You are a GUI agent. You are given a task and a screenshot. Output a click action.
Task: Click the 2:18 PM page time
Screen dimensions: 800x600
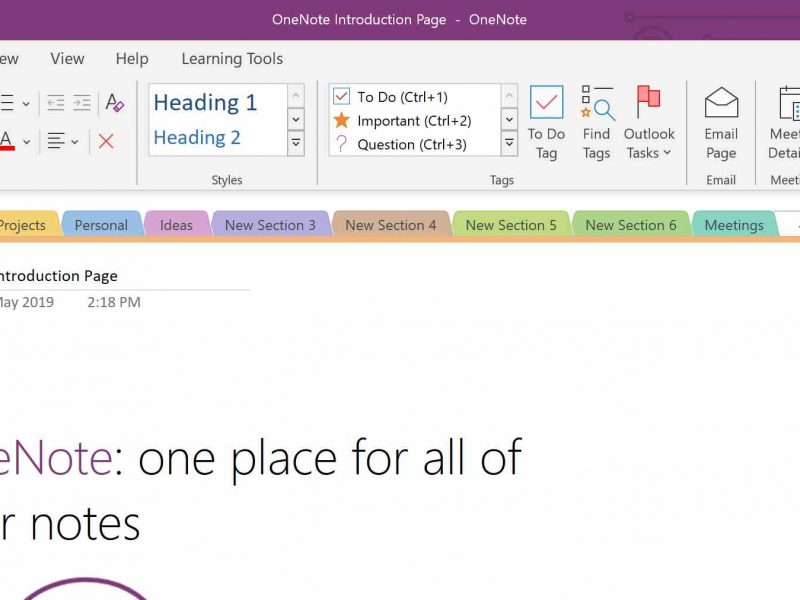[114, 302]
